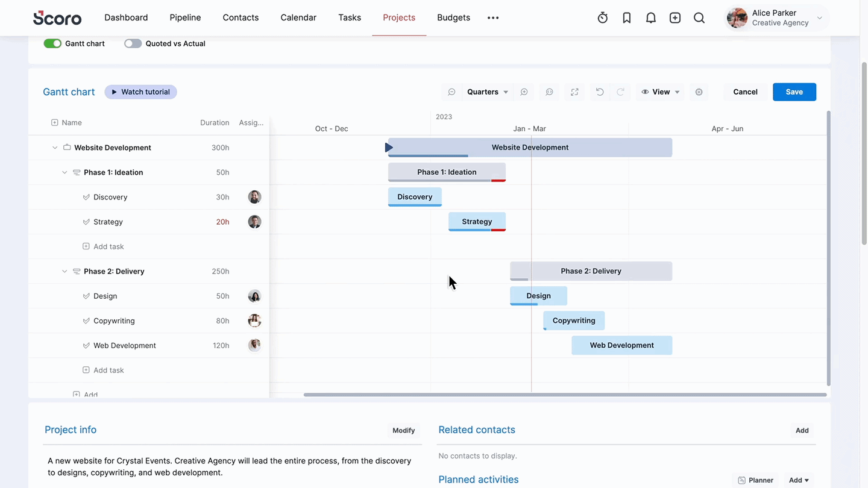
Task: Click the Strategy 20h duration value
Action: click(x=222, y=222)
